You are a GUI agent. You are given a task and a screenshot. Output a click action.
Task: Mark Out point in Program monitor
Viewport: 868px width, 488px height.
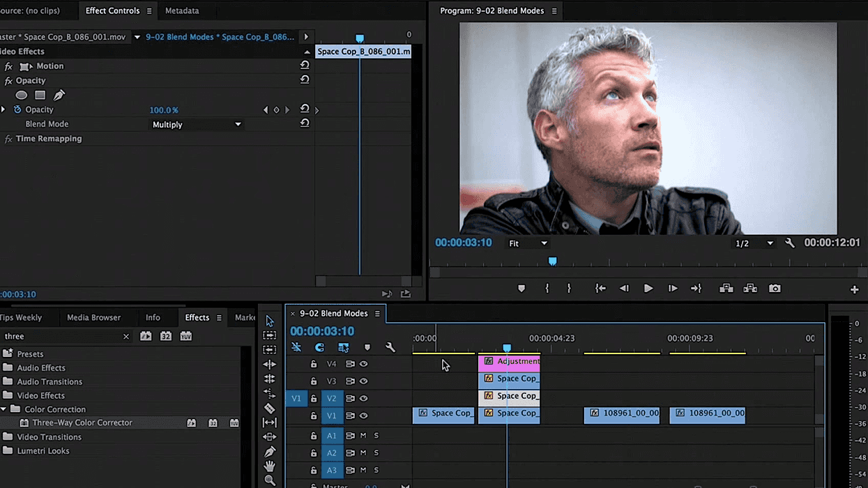click(x=569, y=289)
